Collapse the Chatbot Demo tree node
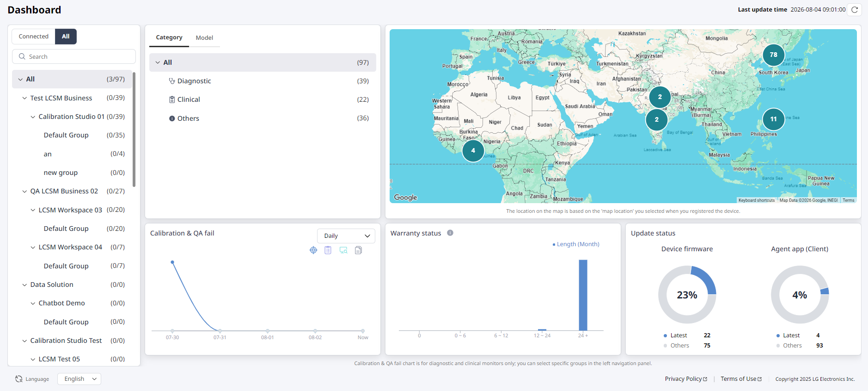 pyautogui.click(x=33, y=304)
